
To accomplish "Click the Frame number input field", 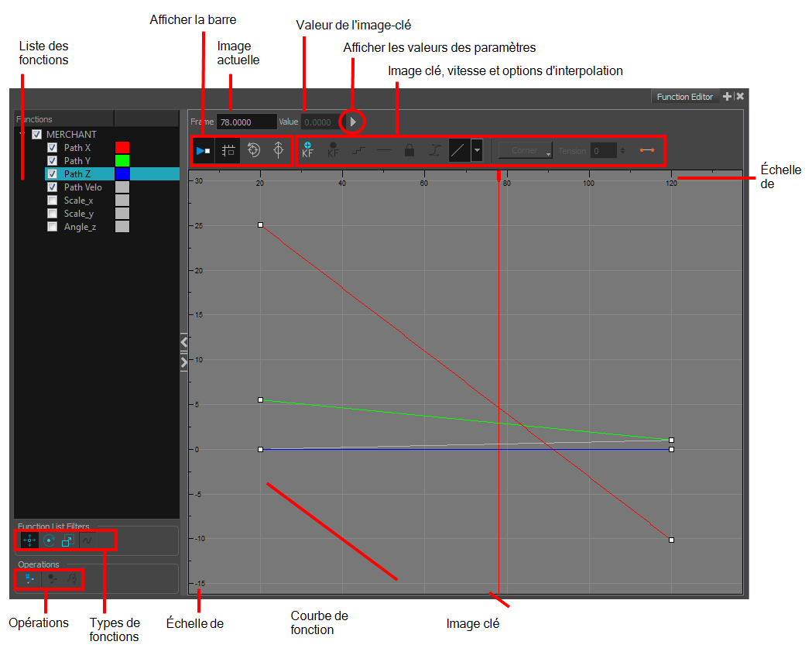I will 246,122.
